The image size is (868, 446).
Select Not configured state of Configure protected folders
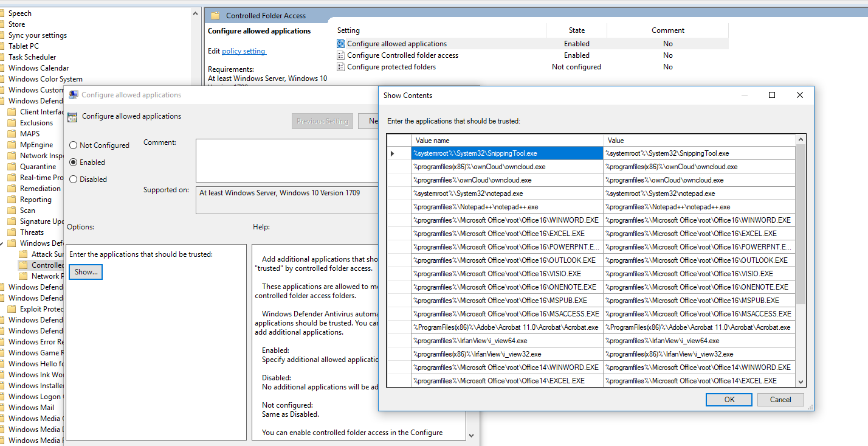pos(576,67)
